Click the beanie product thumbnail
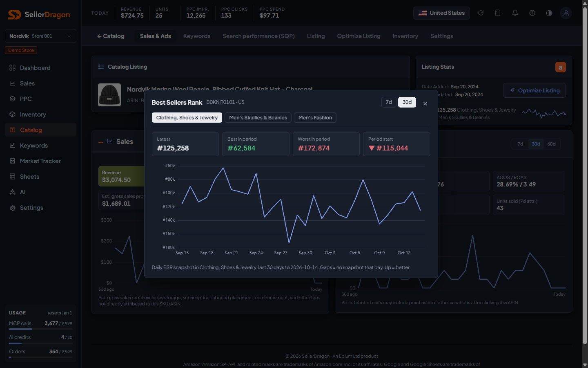Screen dimensions: 588x368 109,95
